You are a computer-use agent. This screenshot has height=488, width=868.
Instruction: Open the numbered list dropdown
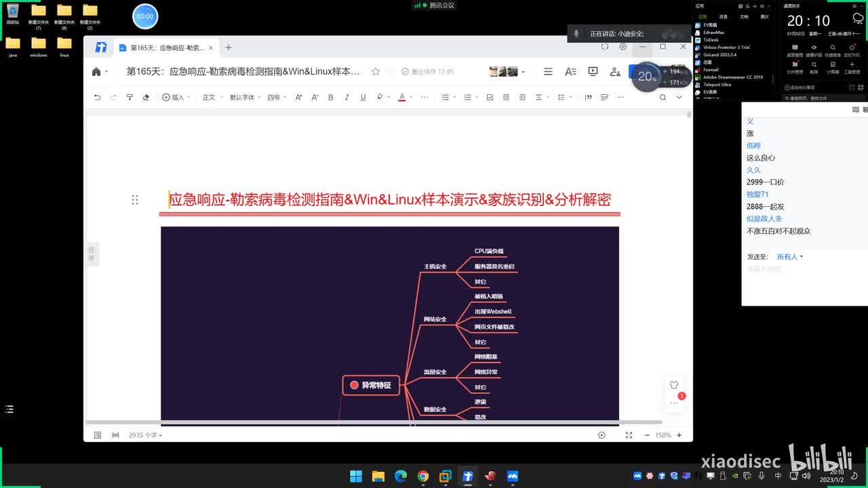point(470,98)
